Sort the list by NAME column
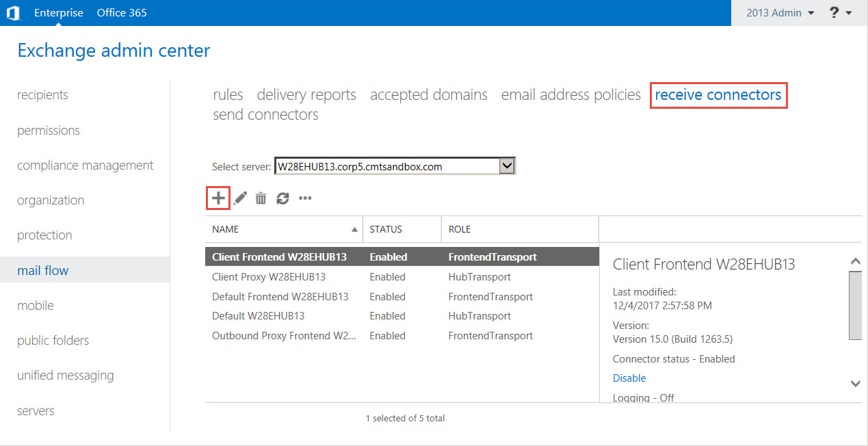The height and width of the screenshot is (446, 868). (285, 229)
